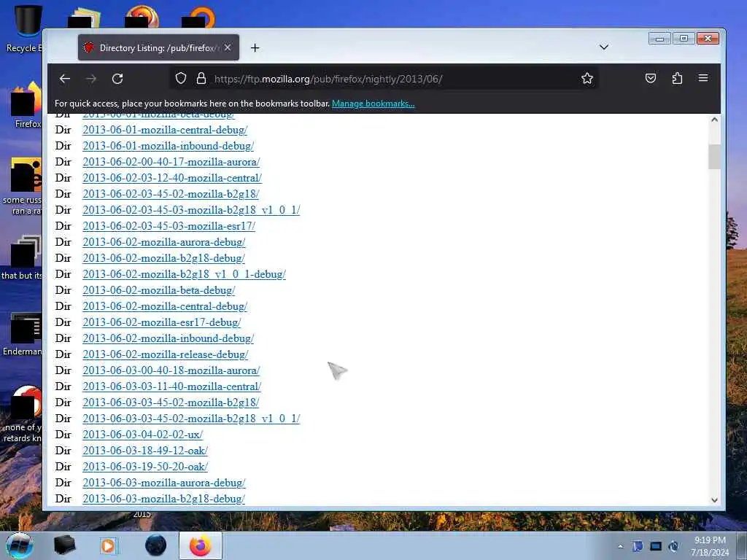
Task: Open the Windows Start menu
Action: pos(19,545)
